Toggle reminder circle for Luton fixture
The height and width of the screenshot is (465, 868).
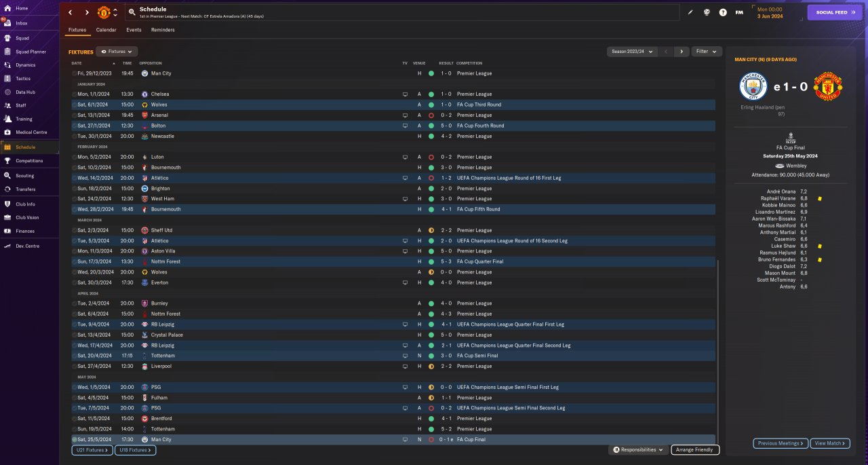click(x=75, y=157)
